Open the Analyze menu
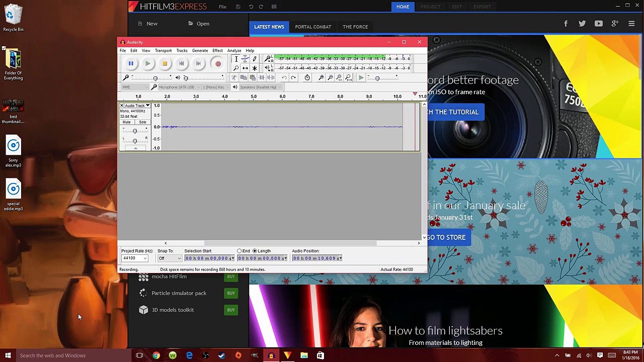The height and width of the screenshot is (362, 644). click(234, 50)
